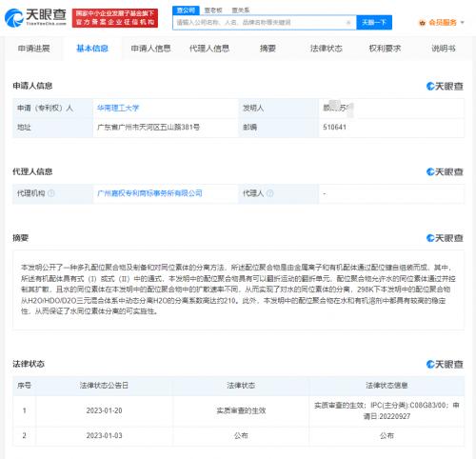
Task: Click the 天眼查 logo in header
Action: point(35,17)
